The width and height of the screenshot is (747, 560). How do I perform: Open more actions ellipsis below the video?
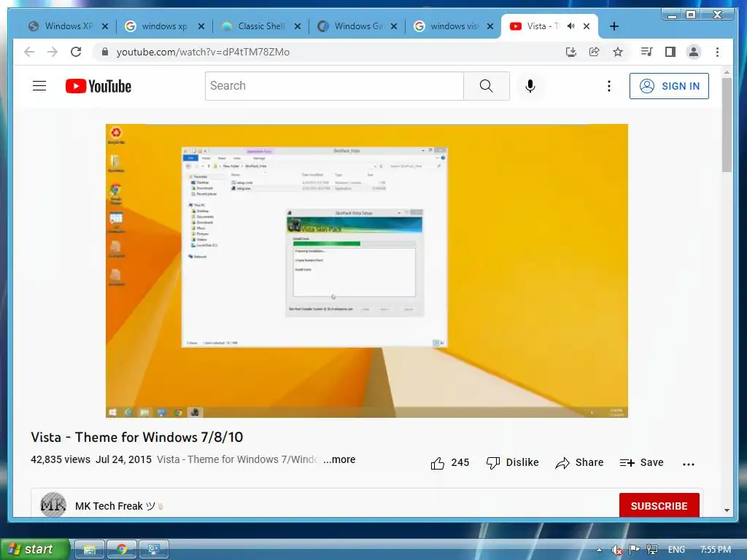689,464
